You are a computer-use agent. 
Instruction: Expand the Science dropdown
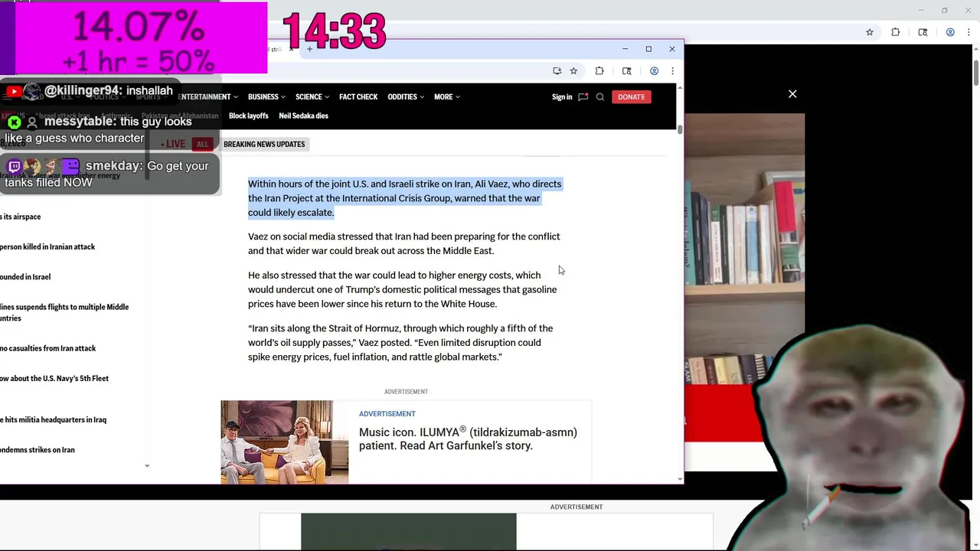(312, 97)
